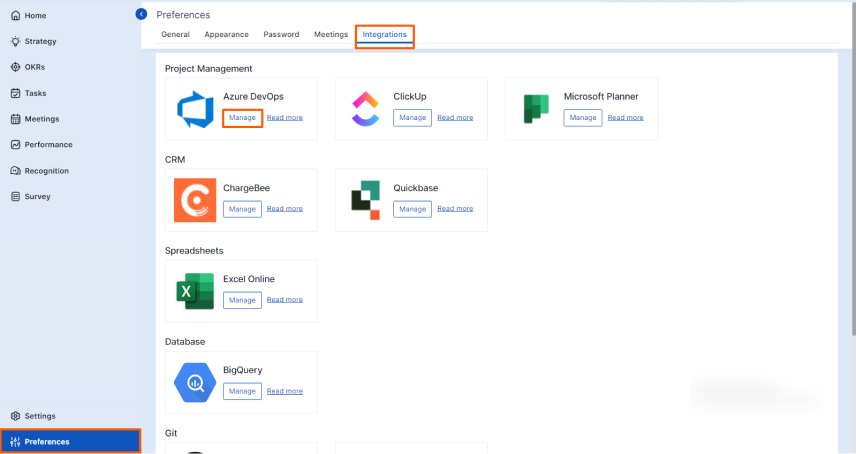Select the Integrations tab
856x454 pixels.
coord(384,34)
